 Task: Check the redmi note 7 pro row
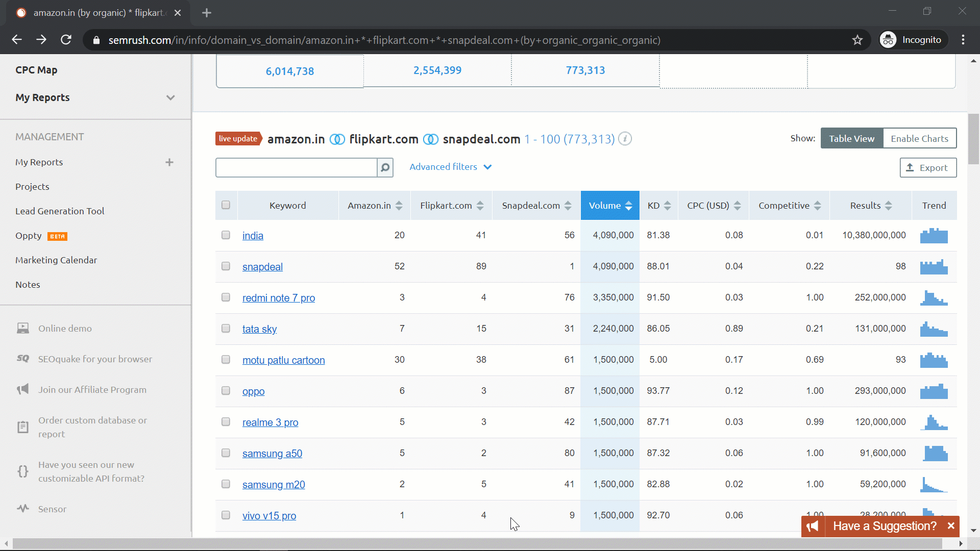tap(226, 297)
